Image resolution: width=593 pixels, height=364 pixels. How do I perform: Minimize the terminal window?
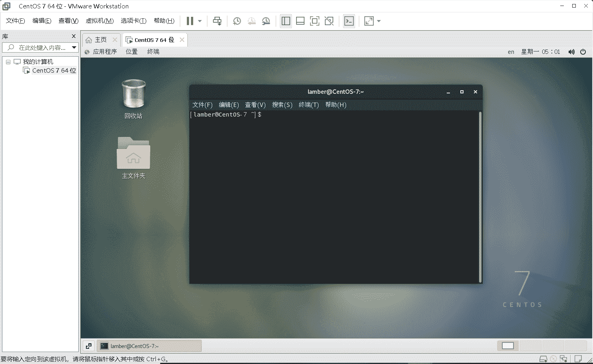[448, 92]
